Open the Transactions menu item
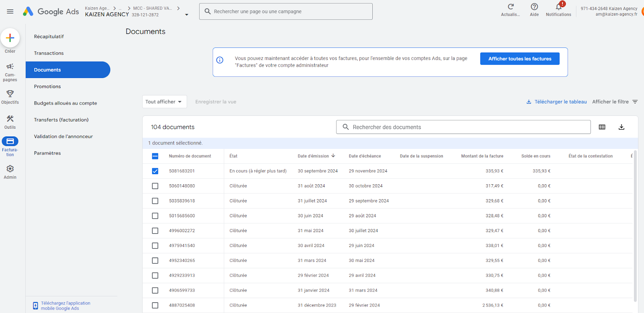The height and width of the screenshot is (313, 644). pos(49,53)
